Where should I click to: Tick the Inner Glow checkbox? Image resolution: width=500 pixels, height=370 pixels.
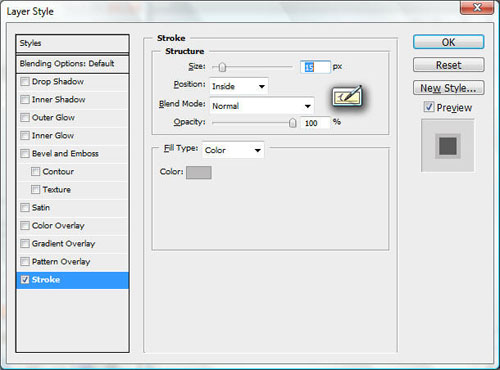(x=25, y=136)
